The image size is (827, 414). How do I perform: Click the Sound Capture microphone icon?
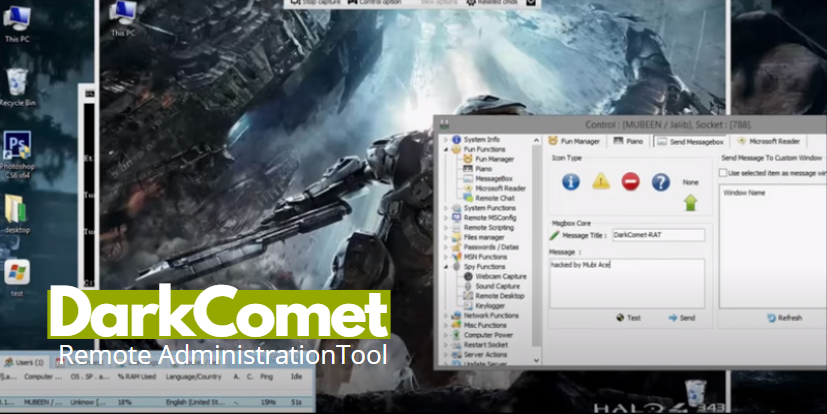click(468, 286)
